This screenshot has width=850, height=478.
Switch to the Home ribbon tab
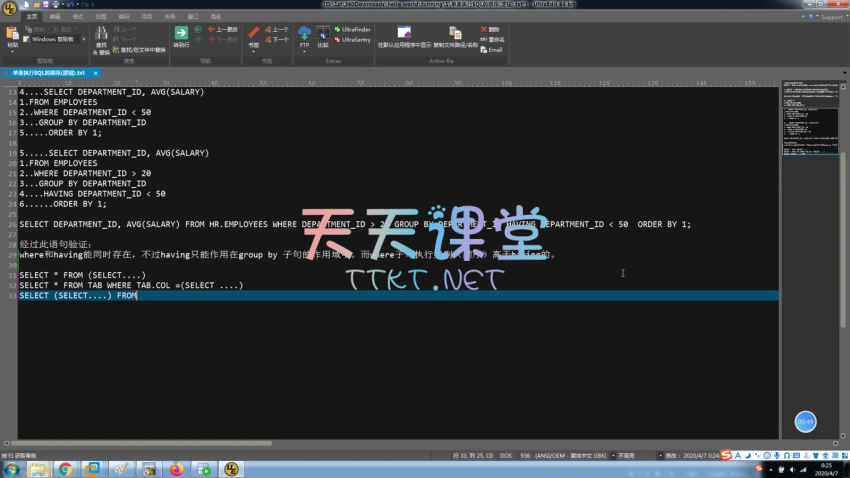click(x=33, y=17)
